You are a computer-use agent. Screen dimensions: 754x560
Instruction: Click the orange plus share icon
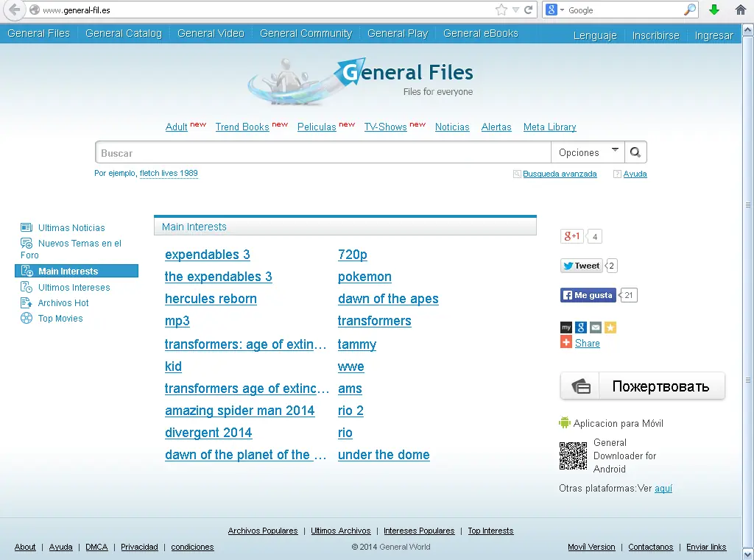tap(566, 342)
